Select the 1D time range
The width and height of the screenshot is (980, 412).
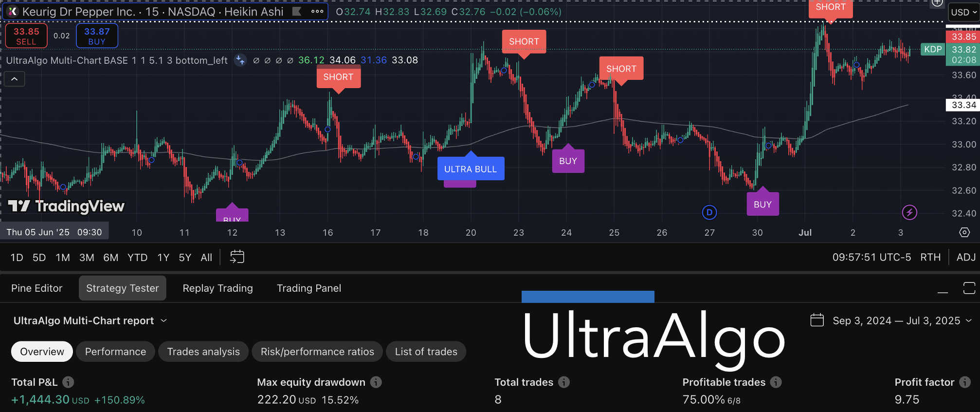click(x=17, y=258)
